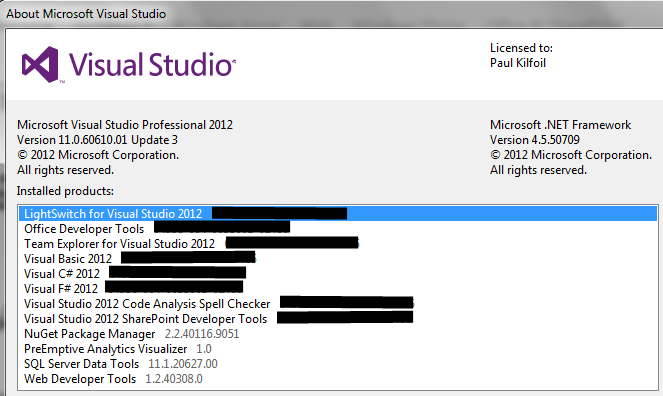Screen dimensions: 663x396
Task: Click the Visual Studio infinity logo icon
Action: (x=40, y=64)
